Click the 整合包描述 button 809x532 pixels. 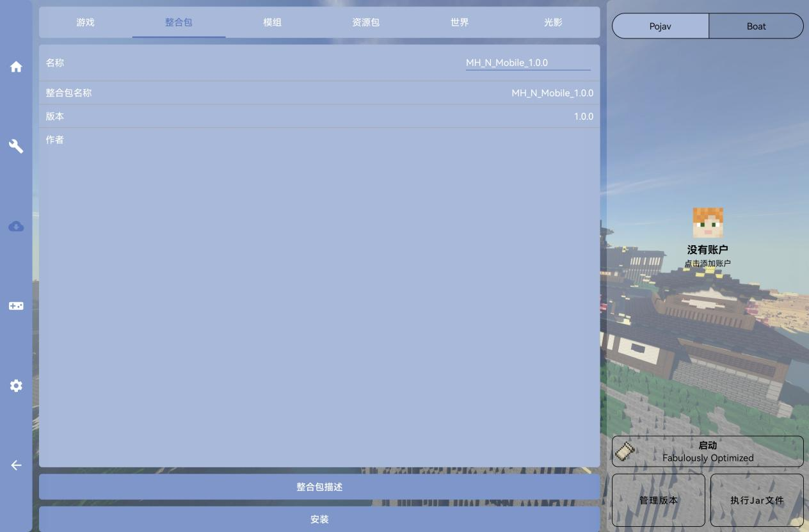319,487
